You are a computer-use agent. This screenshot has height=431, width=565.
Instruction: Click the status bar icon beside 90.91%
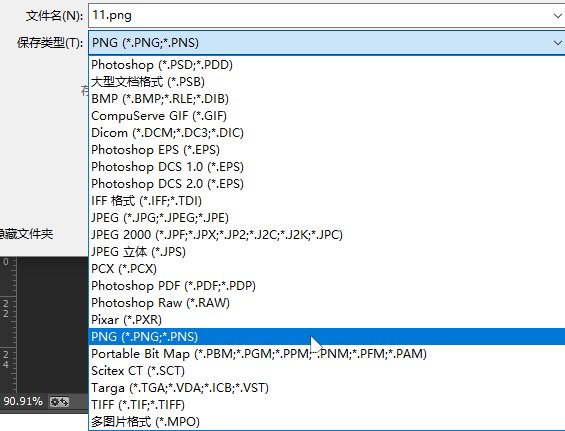(x=59, y=401)
